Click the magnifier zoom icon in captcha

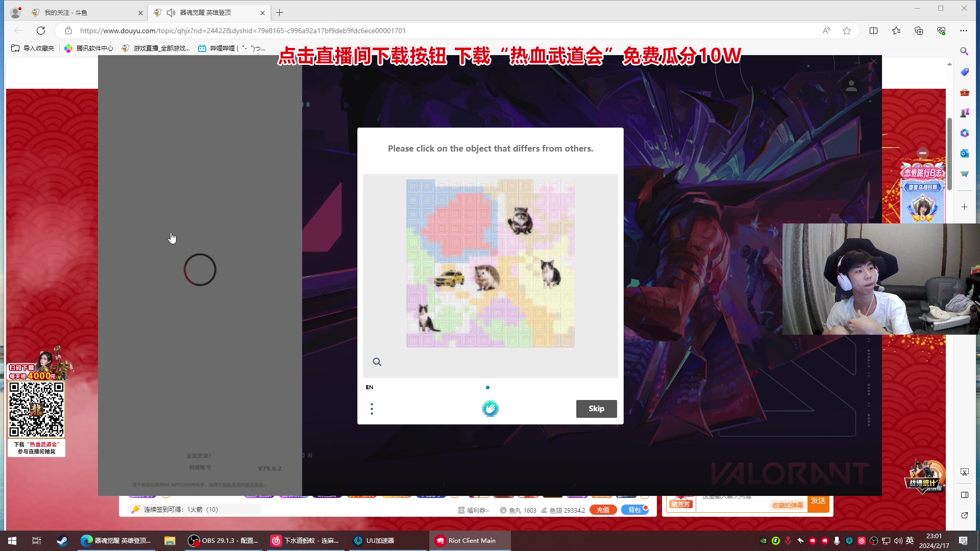pyautogui.click(x=377, y=362)
